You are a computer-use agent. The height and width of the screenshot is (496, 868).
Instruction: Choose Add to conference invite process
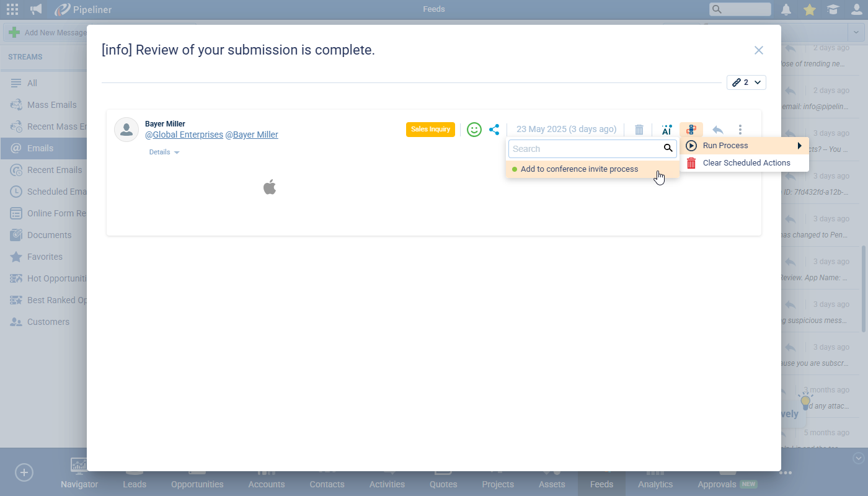coord(579,169)
